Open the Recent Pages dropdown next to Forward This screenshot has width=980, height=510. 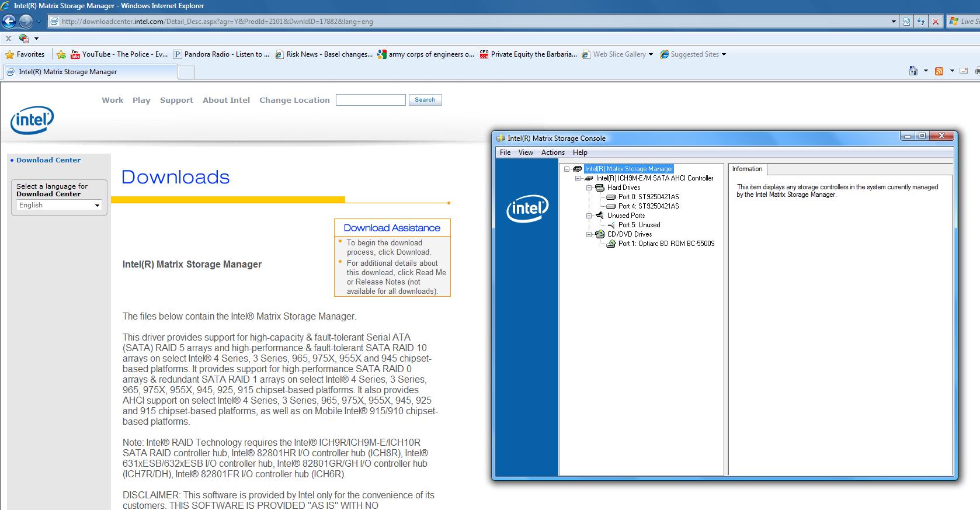(x=39, y=22)
